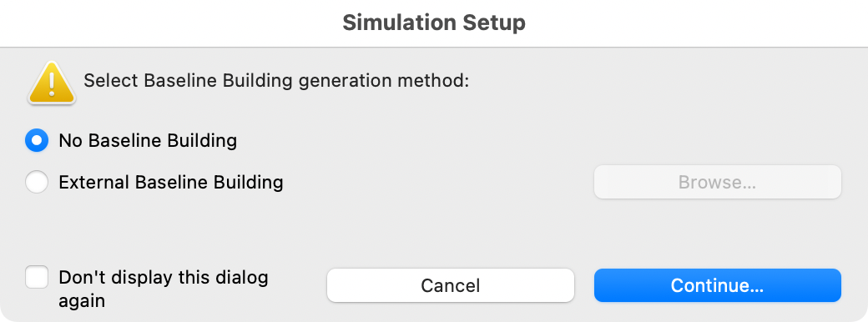Choose the External Baseline Building option
This screenshot has height=322, width=868.
[x=37, y=182]
